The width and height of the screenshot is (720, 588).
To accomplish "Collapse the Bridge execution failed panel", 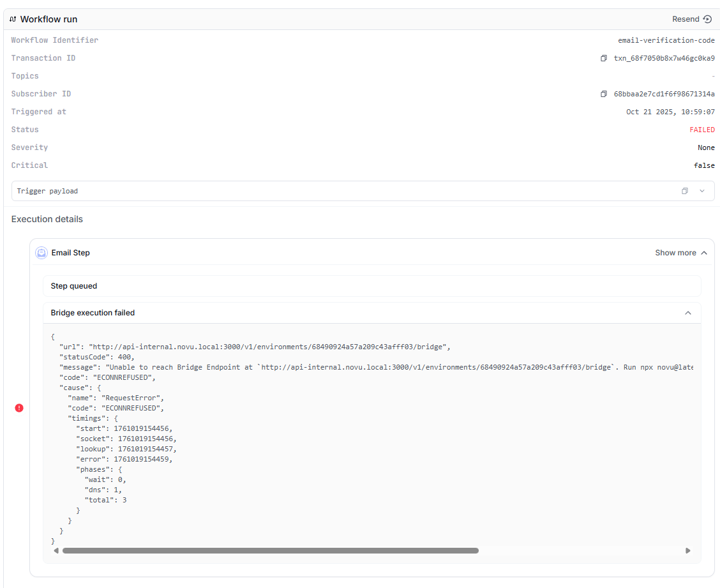I will tap(688, 313).
